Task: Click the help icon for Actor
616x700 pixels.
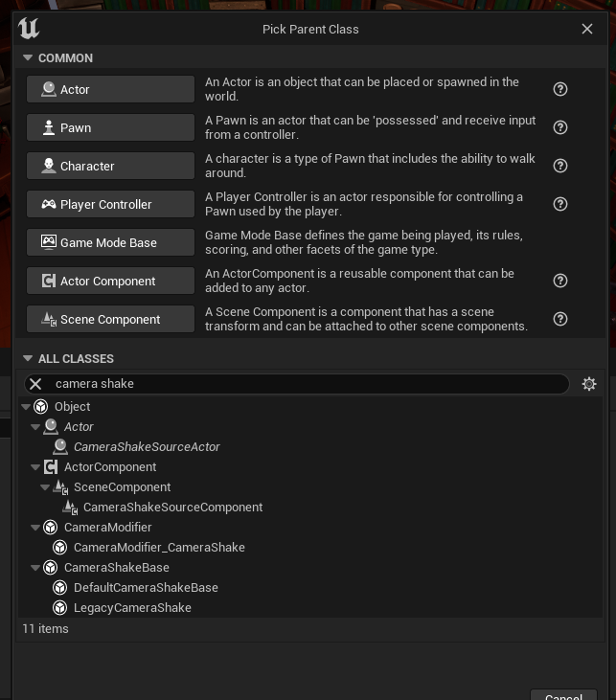Action: pos(560,89)
